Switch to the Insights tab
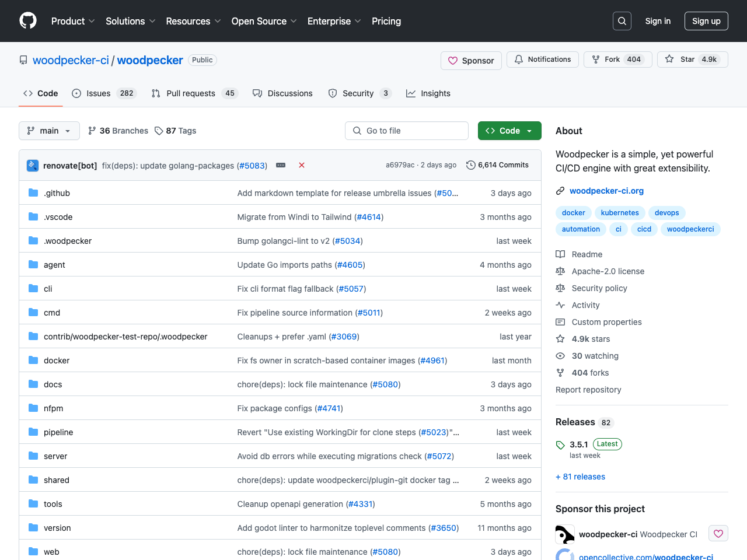The height and width of the screenshot is (560, 747). coord(428,93)
